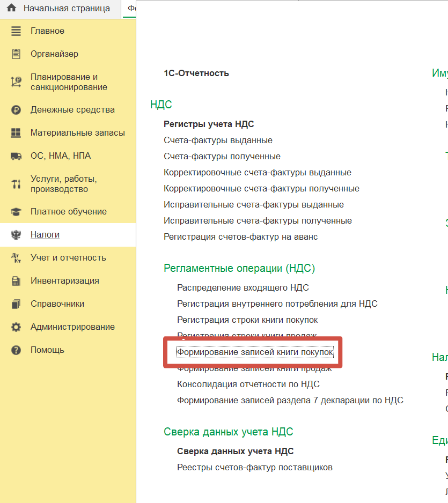This screenshot has width=448, height=503.
Task: Select the Платное обучение graduation cap icon
Action: (16, 212)
